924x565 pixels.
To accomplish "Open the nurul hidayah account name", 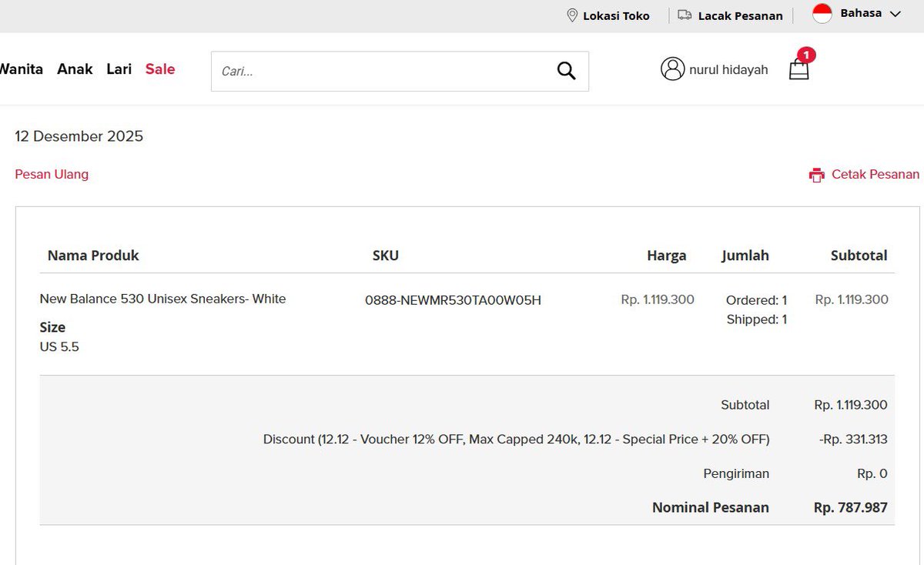I will [x=728, y=69].
